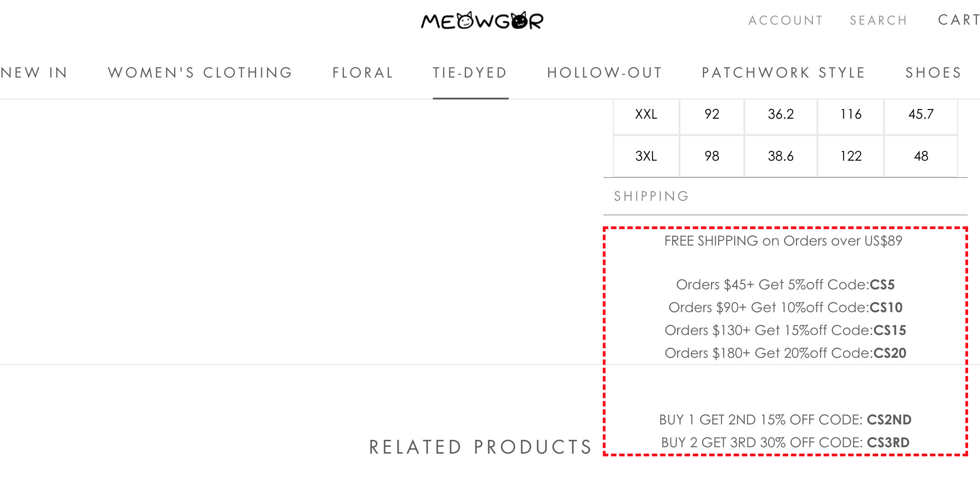Go to SHOES category

[x=933, y=73]
